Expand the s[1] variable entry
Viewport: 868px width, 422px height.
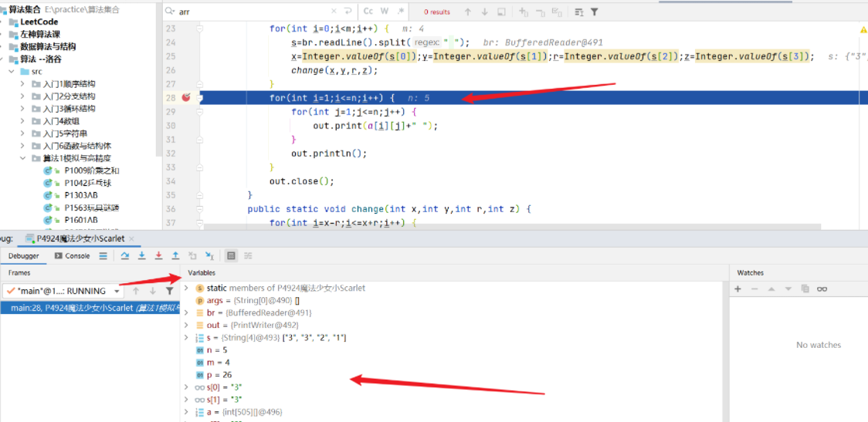(x=187, y=400)
